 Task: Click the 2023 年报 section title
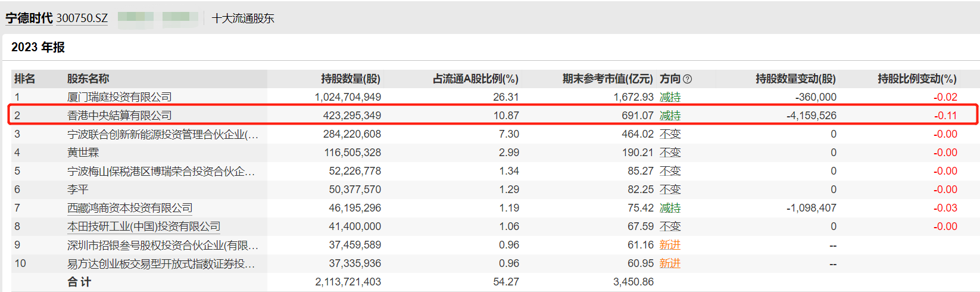pos(38,47)
